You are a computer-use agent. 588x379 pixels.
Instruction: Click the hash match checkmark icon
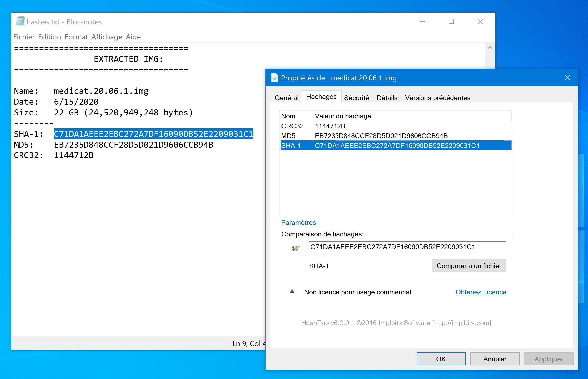[296, 248]
